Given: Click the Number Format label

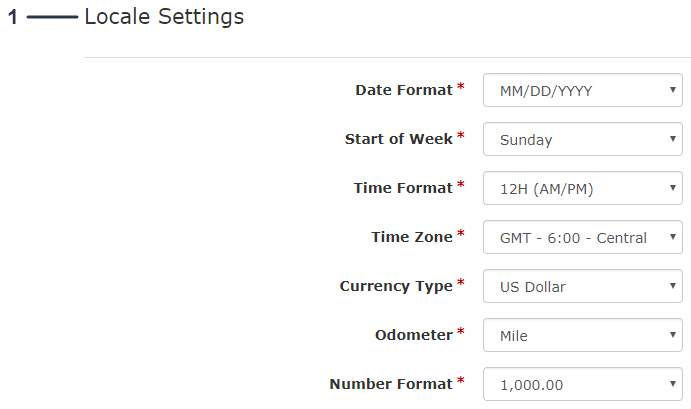Looking at the screenshot, I should click(390, 383).
